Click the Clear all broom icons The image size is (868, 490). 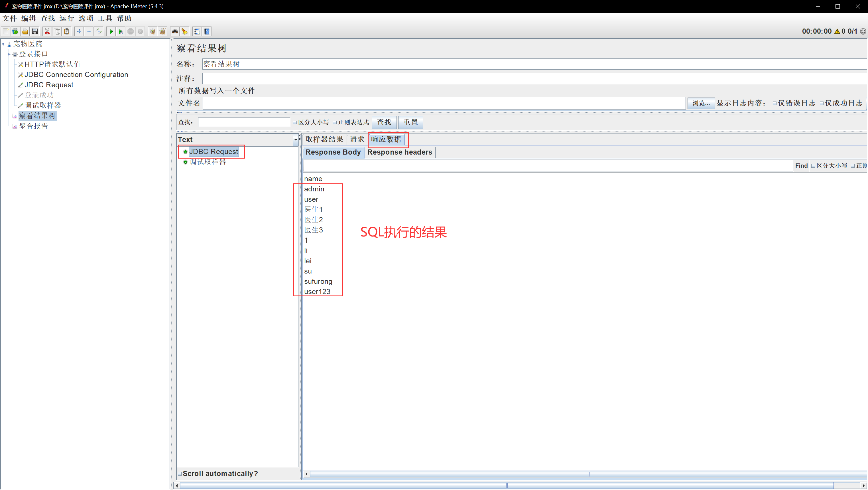(162, 31)
